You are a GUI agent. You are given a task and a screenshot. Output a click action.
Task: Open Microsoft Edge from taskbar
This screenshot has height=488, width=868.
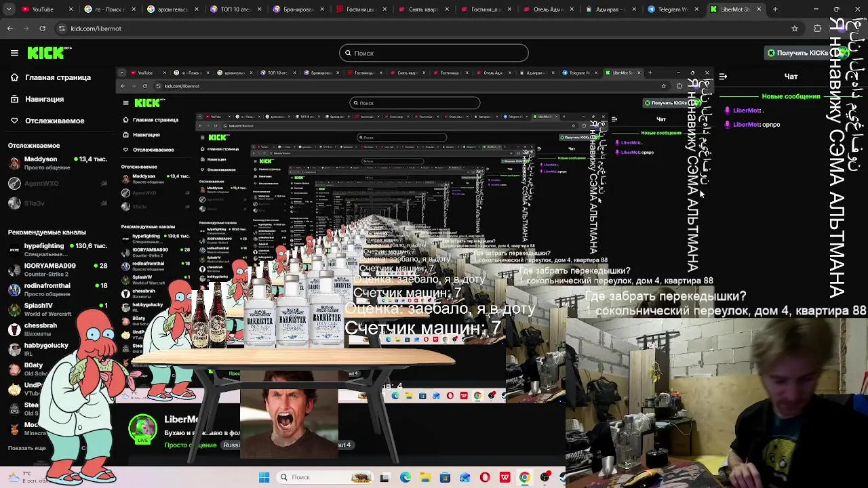(405, 477)
